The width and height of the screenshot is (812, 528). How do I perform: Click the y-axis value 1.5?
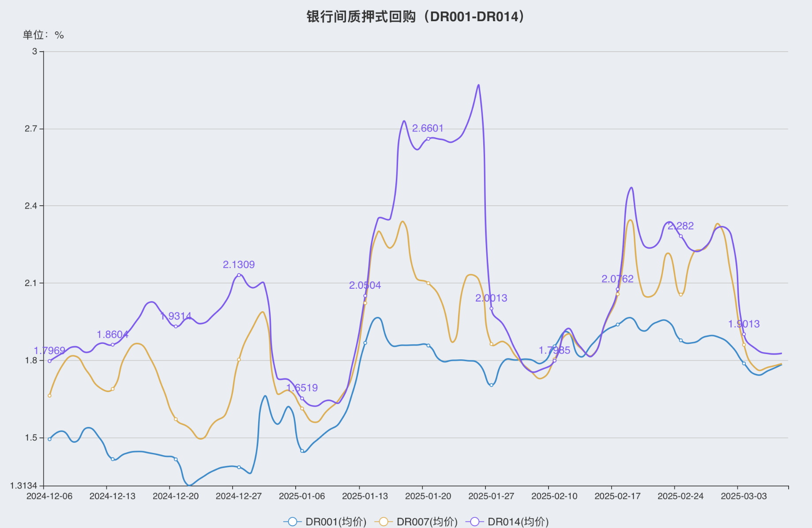click(31, 437)
